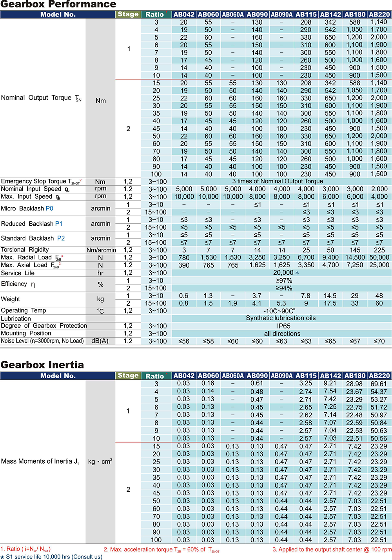
Task: Click the Ratio header in Gearbox Inertia table
Action: click(x=154, y=376)
